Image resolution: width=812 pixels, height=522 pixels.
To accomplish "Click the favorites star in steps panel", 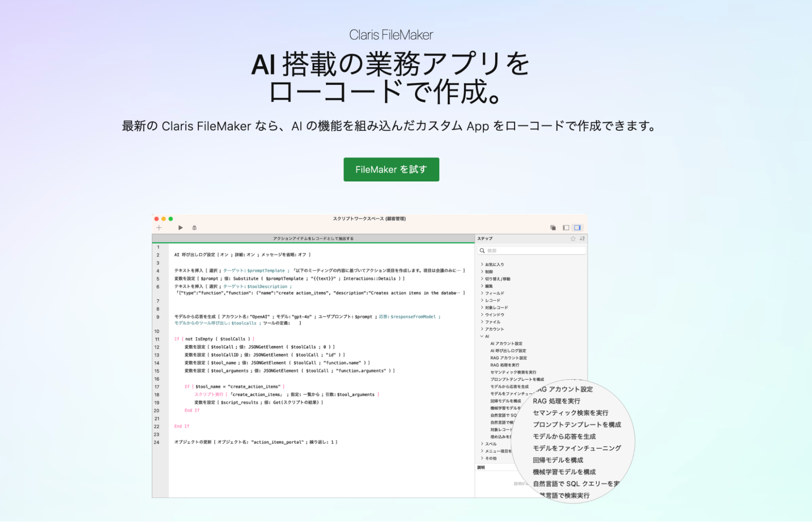I will click(573, 239).
